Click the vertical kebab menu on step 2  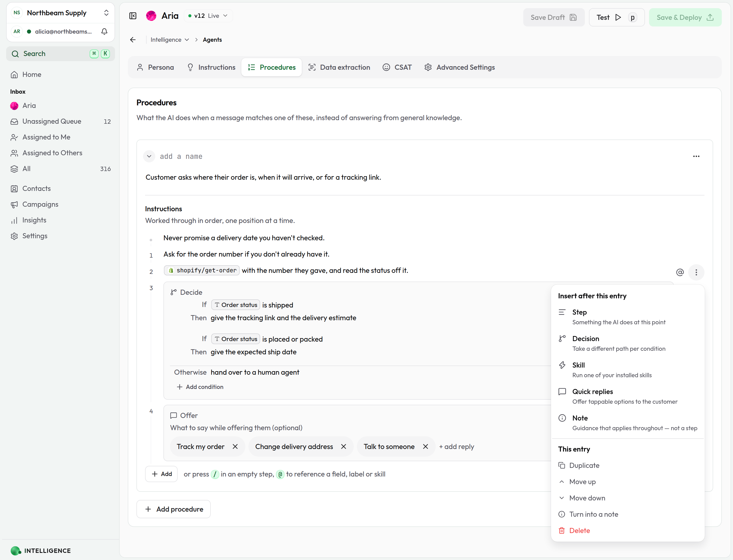coord(696,272)
